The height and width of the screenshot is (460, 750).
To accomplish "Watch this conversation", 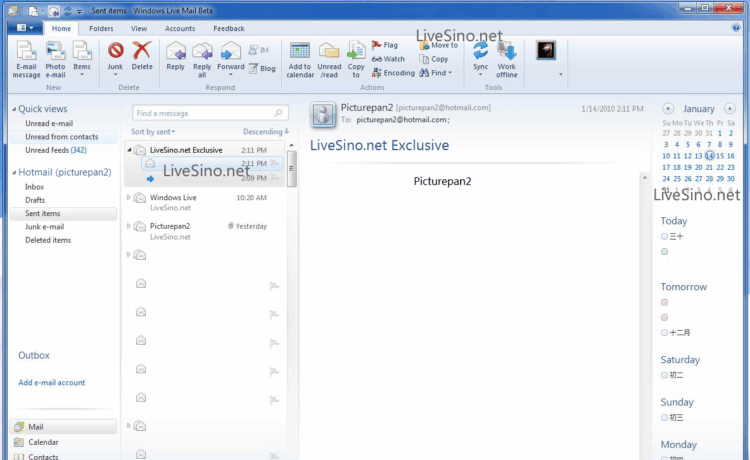I will coord(388,59).
